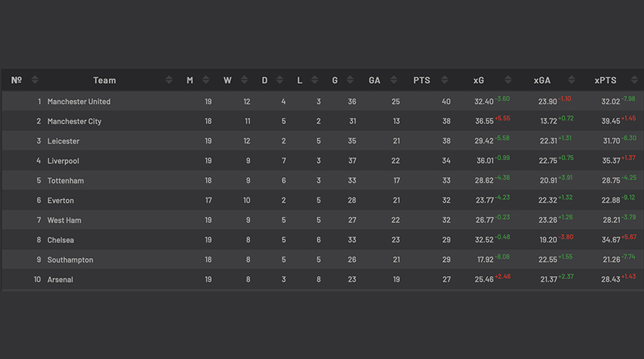Sort by xPTS using its sort arrows
This screenshot has width=644, height=359.
click(634, 79)
